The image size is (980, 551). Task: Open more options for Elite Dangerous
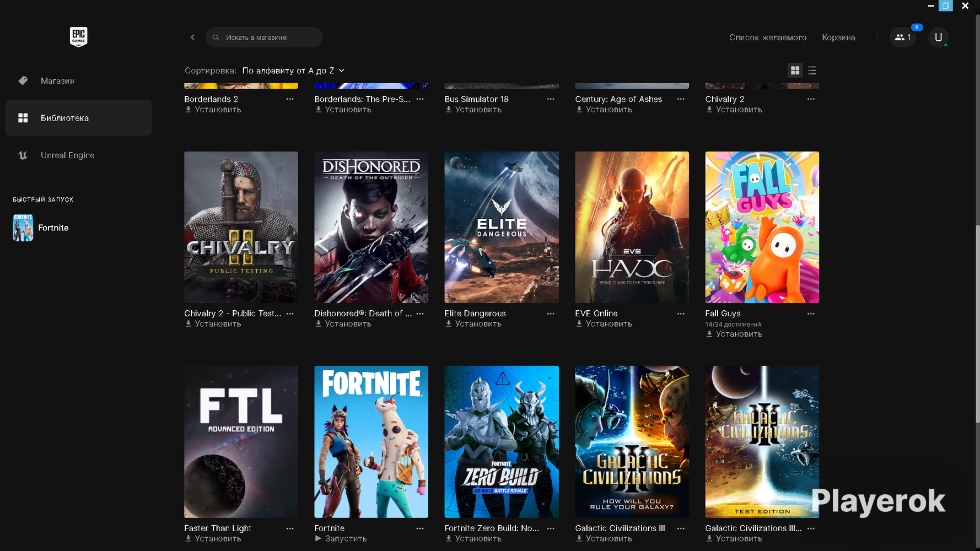click(551, 314)
